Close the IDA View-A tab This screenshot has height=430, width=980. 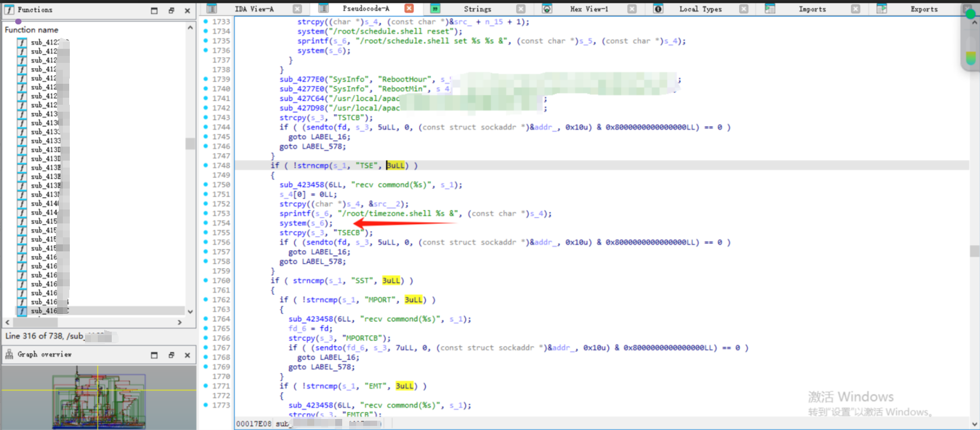(x=297, y=9)
